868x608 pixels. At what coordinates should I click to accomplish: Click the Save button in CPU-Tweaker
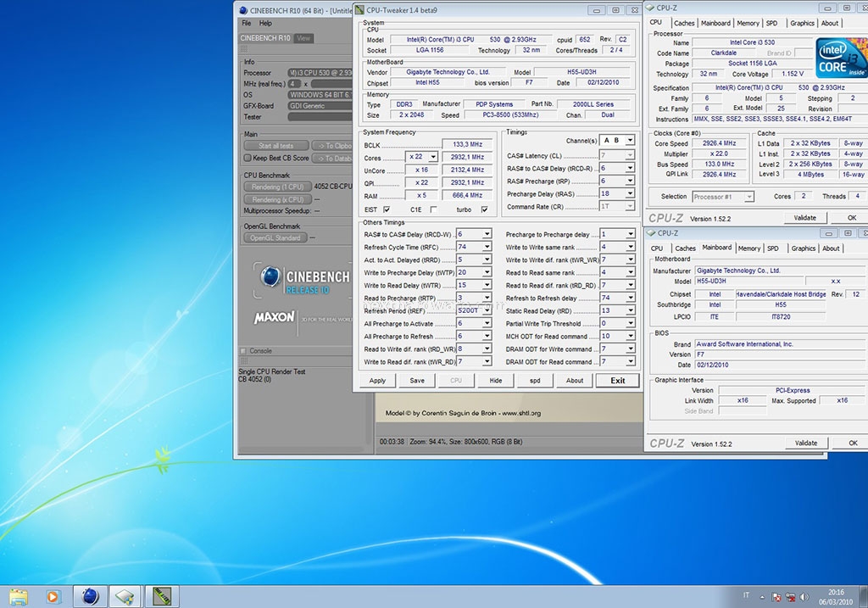coord(417,381)
